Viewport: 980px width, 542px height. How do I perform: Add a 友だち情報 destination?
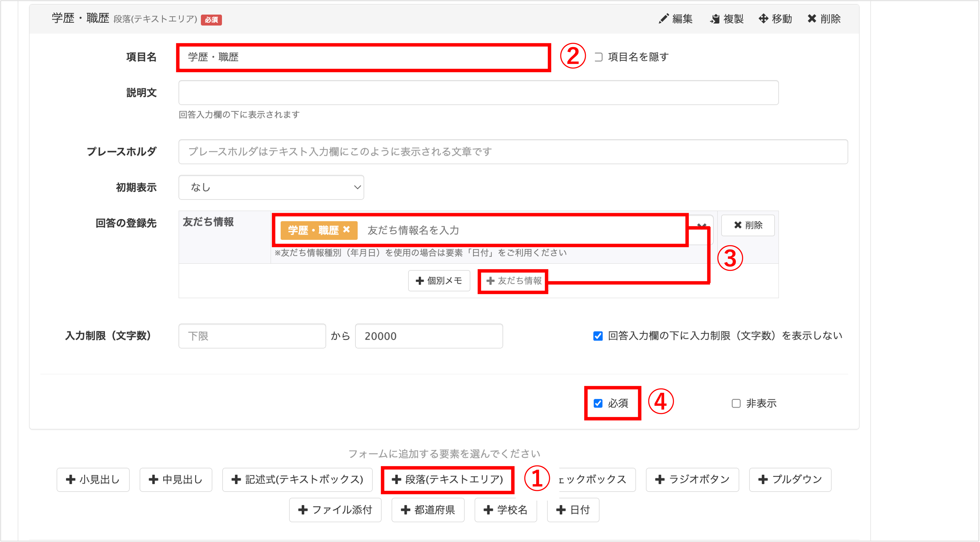tap(514, 281)
